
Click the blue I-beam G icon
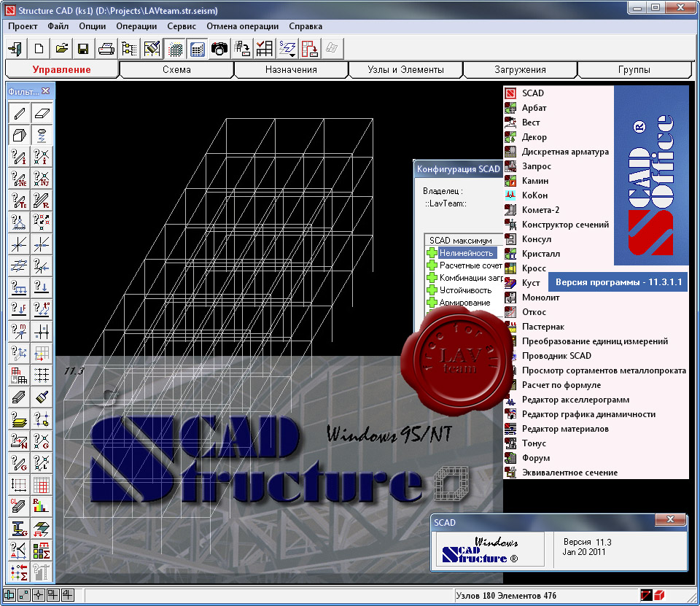tap(19, 528)
